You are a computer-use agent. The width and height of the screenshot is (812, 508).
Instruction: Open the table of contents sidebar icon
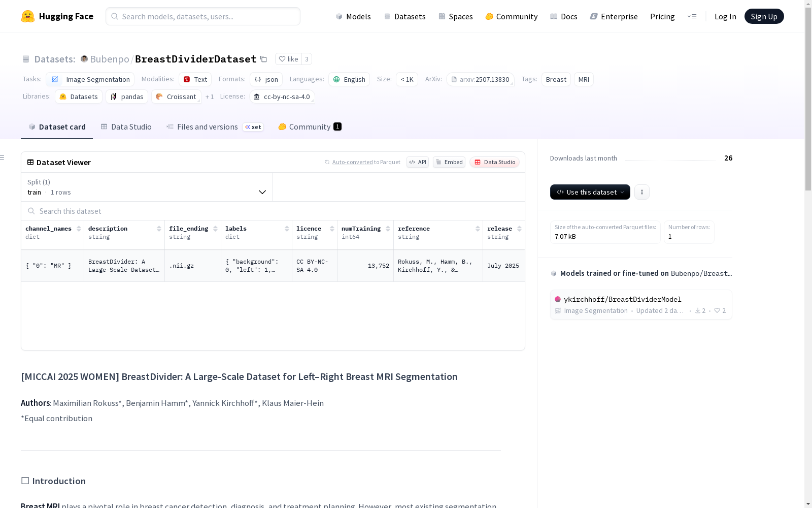(3, 157)
